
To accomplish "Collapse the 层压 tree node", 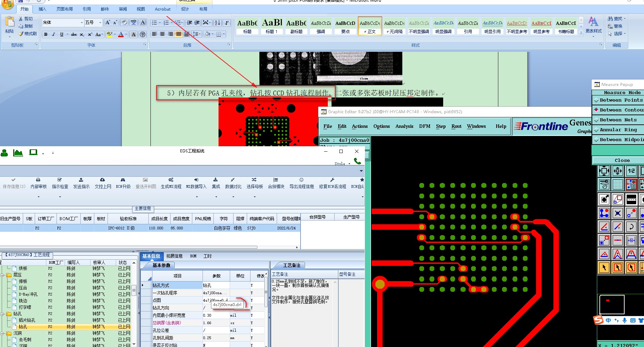I will click(2, 275).
